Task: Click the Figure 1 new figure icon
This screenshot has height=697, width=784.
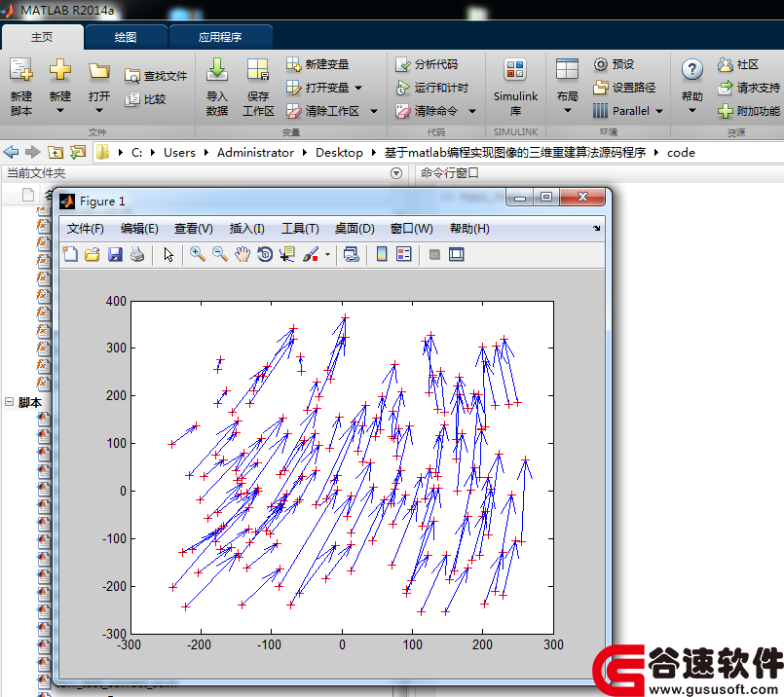Action: [x=70, y=254]
